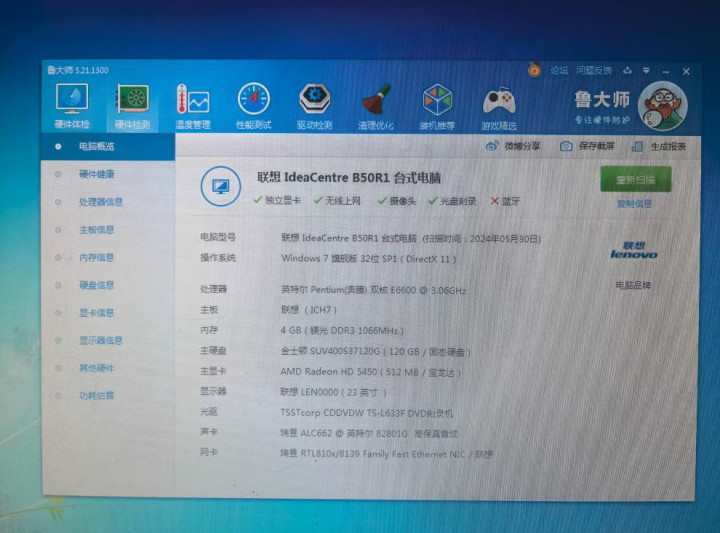Click the 联想 ( ICH7 ) motherboard value
This screenshot has width=720, height=533.
coord(309,310)
